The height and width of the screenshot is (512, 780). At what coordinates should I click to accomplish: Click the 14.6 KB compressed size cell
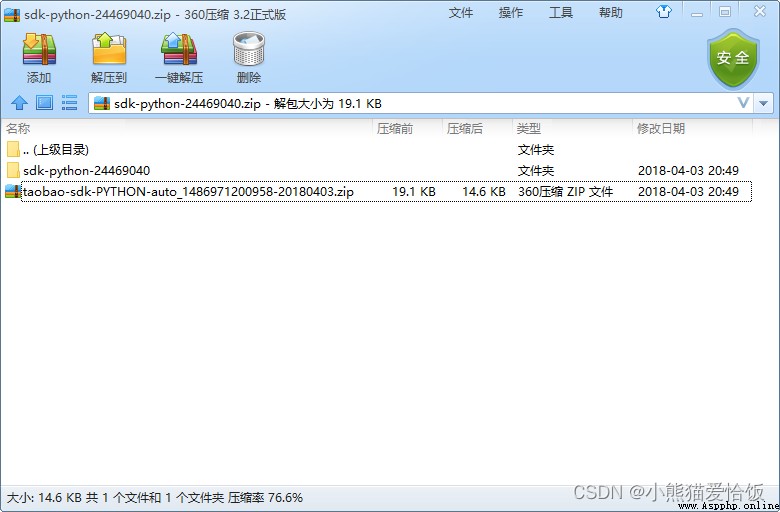484,192
